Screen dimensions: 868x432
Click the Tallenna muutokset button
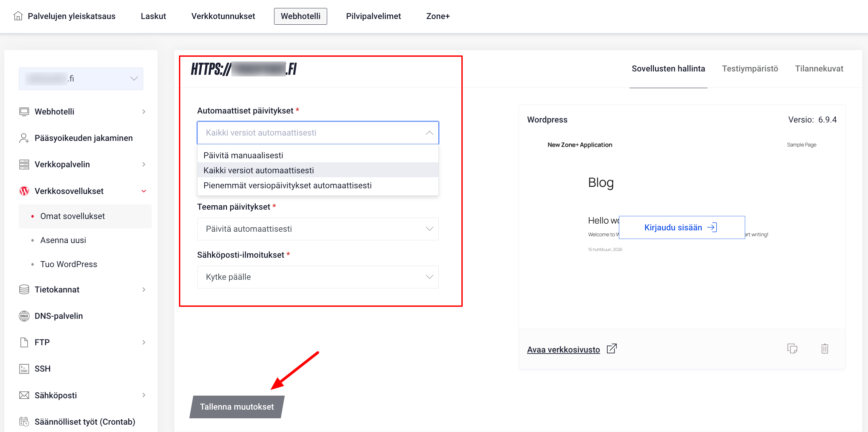point(237,407)
